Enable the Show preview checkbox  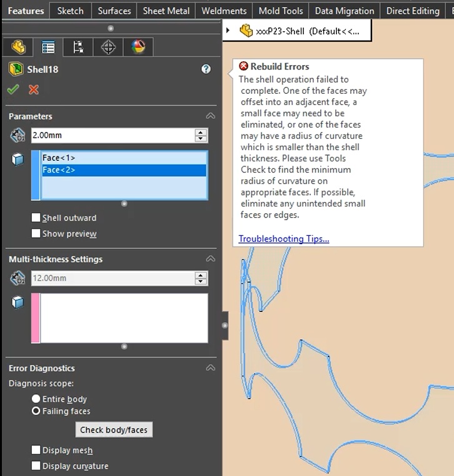click(36, 233)
